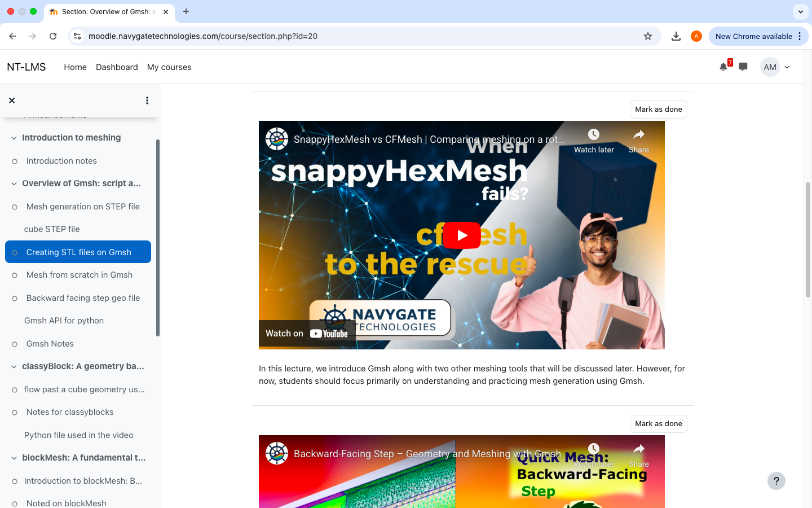The height and width of the screenshot is (508, 812).
Task: Open Mesh from scratch in Gmsh
Action: click(x=80, y=275)
